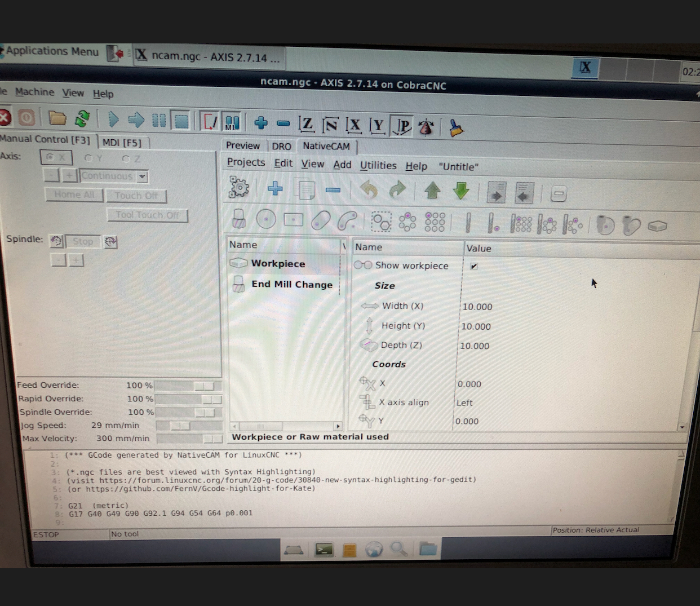Move selected item up with green arrow
Image resolution: width=700 pixels, height=606 pixels.
click(x=432, y=191)
